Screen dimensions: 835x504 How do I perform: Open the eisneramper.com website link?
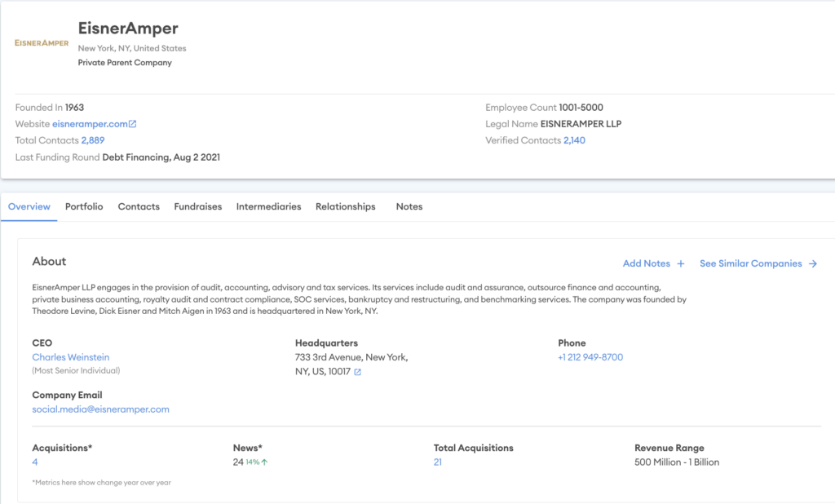(90, 124)
